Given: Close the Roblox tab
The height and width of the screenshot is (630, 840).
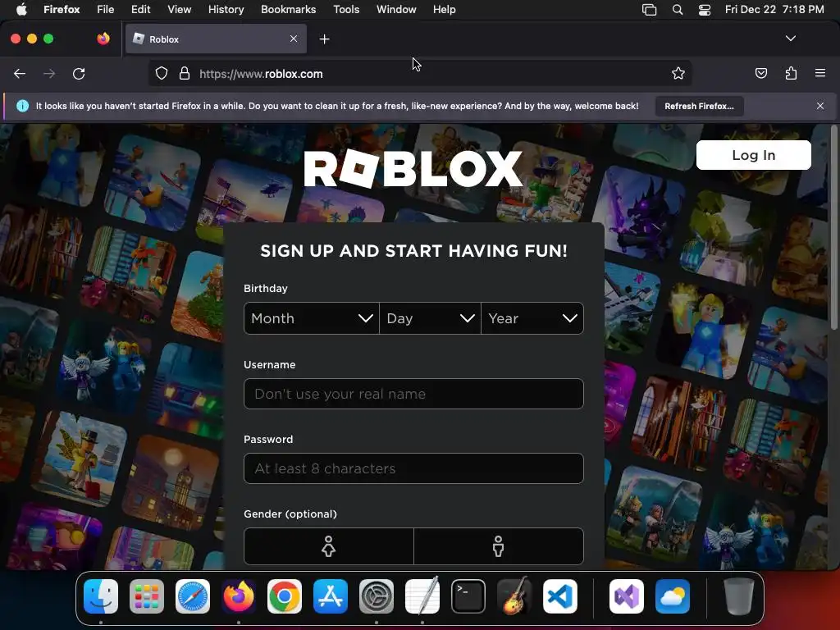Looking at the screenshot, I should [294, 39].
